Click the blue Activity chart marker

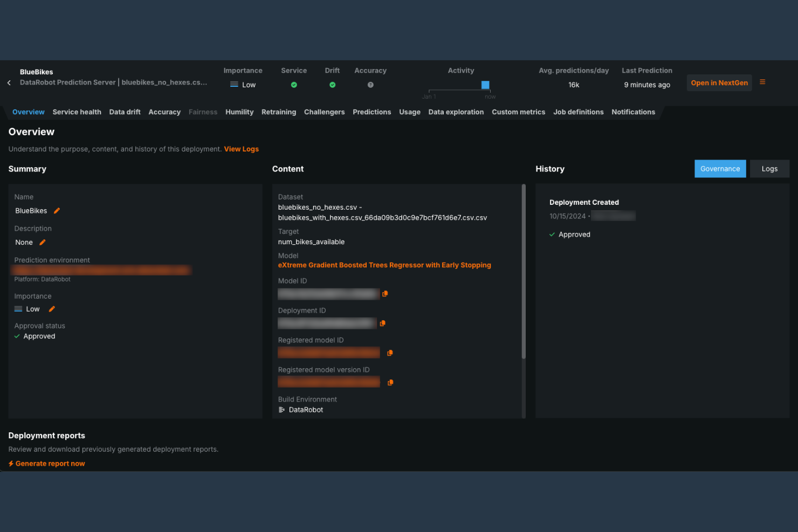pos(485,85)
